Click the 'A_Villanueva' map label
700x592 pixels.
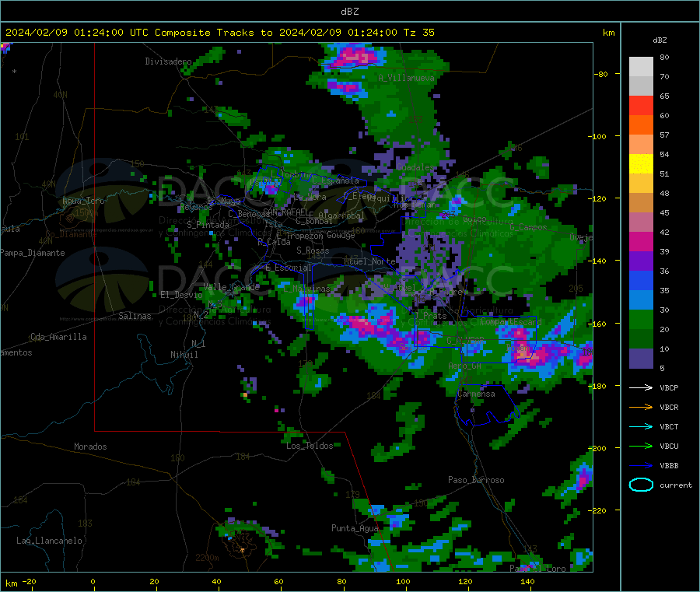pos(406,78)
